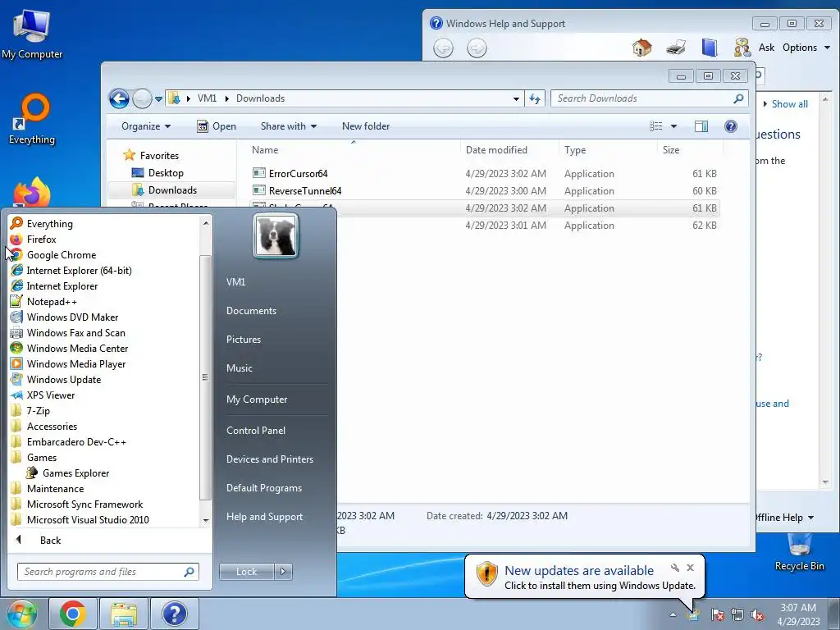Open Default Programs from Start menu
Image resolution: width=840 pixels, height=630 pixels.
coord(263,488)
